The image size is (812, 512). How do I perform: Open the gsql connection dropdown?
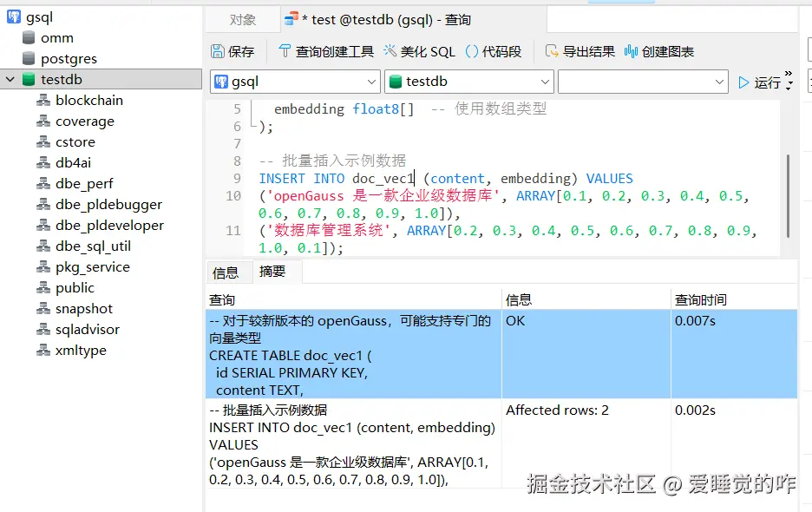pos(295,82)
